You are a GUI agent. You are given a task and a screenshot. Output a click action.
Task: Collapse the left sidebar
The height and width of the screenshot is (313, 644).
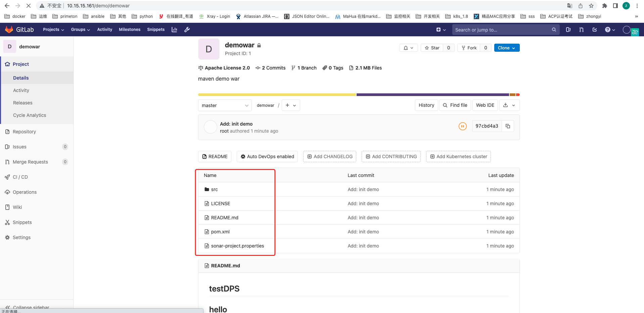[28, 307]
